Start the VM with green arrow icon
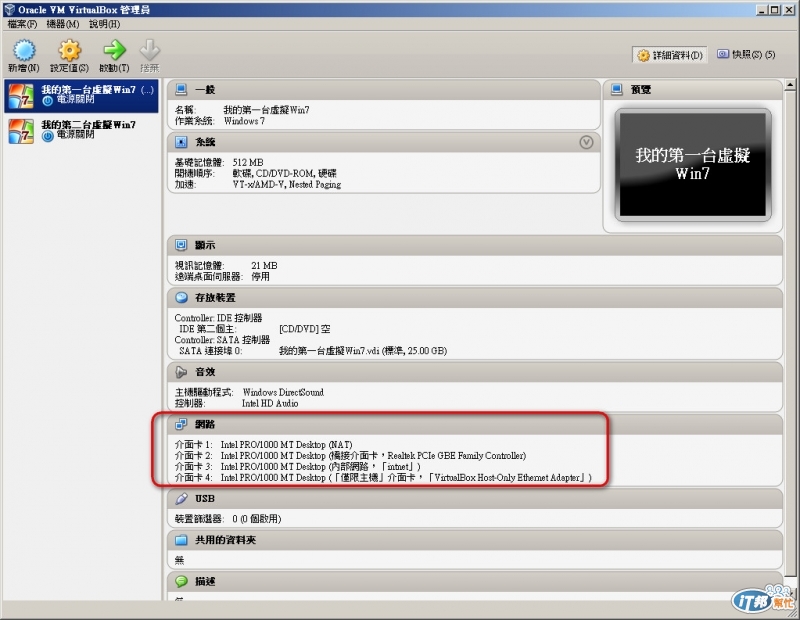Screen dimensions: 800x620 pos(114,51)
